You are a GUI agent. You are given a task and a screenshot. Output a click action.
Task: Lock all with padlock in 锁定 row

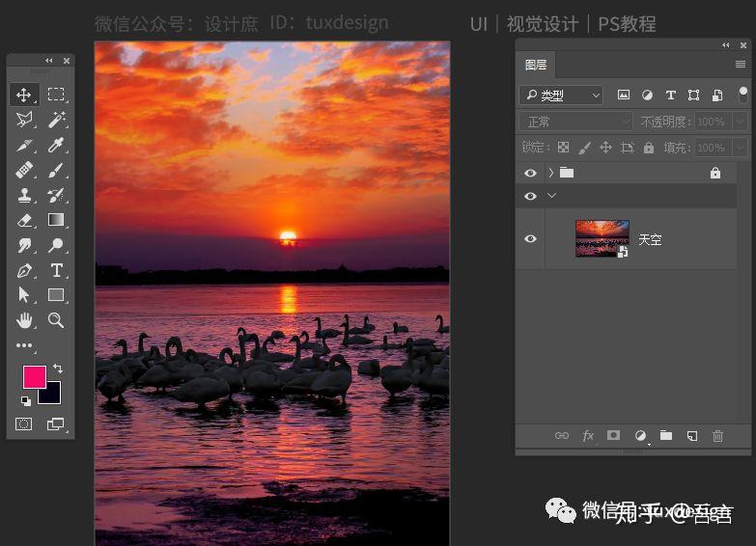click(x=649, y=148)
